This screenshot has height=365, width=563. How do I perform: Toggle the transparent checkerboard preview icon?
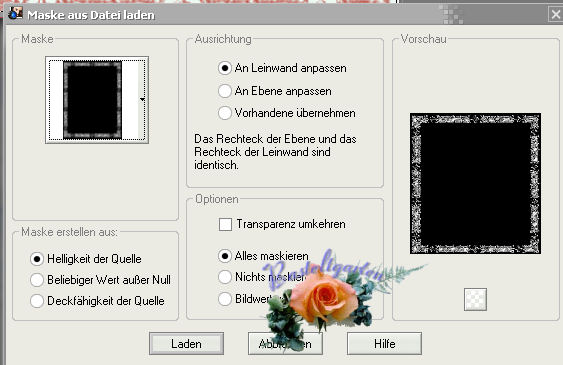click(x=475, y=299)
